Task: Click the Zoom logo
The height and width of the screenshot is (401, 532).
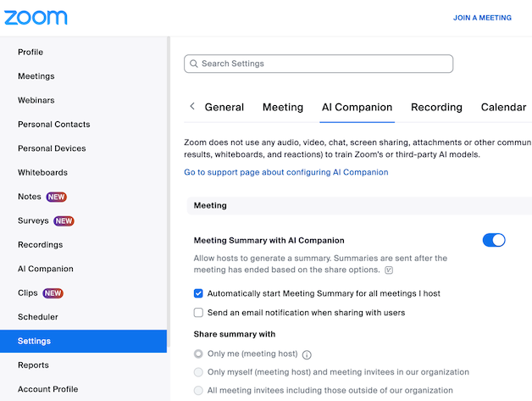Action: pos(36,17)
